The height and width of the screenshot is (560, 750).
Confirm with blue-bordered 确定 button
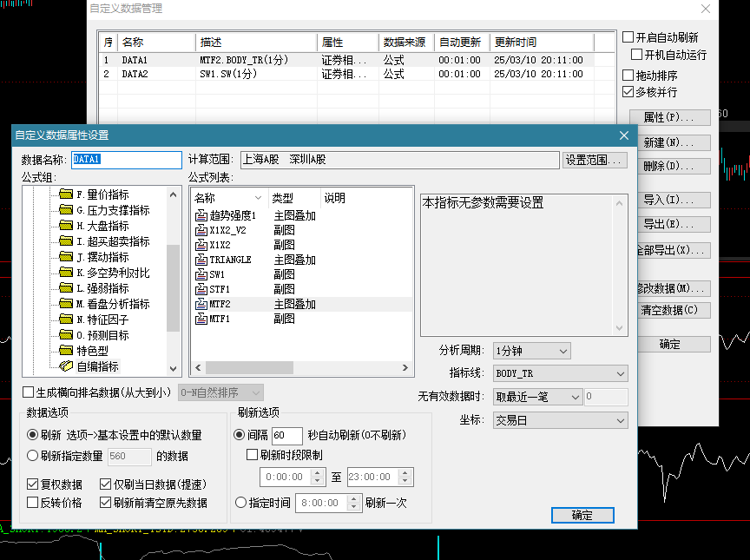tap(582, 516)
